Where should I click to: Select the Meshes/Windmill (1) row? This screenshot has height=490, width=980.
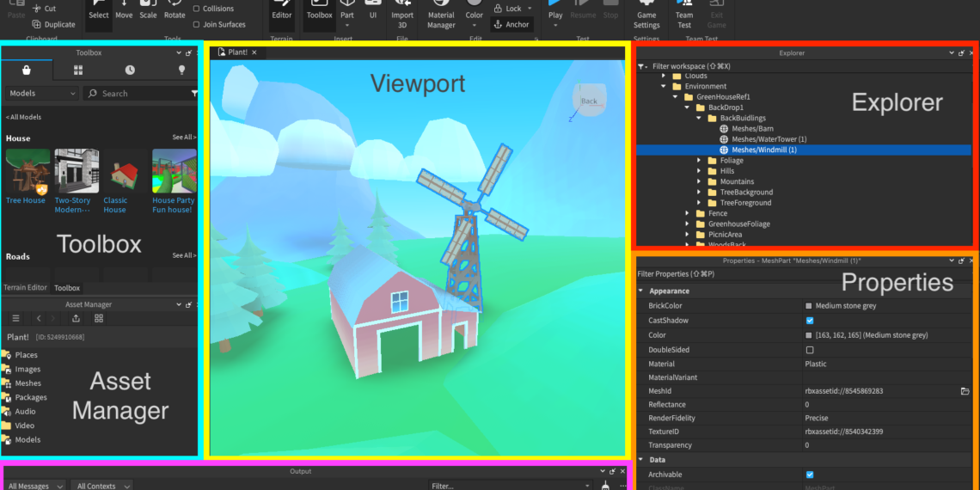point(803,150)
